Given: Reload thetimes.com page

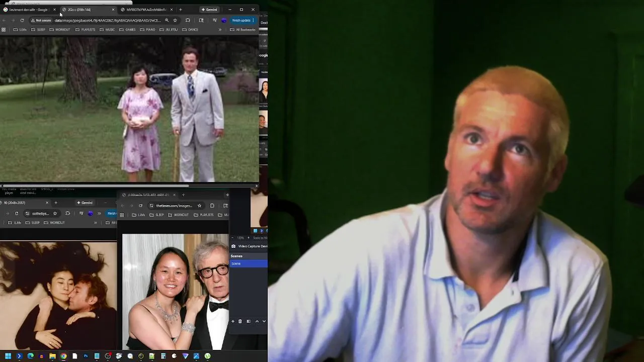Looking at the screenshot, I should click(140, 206).
